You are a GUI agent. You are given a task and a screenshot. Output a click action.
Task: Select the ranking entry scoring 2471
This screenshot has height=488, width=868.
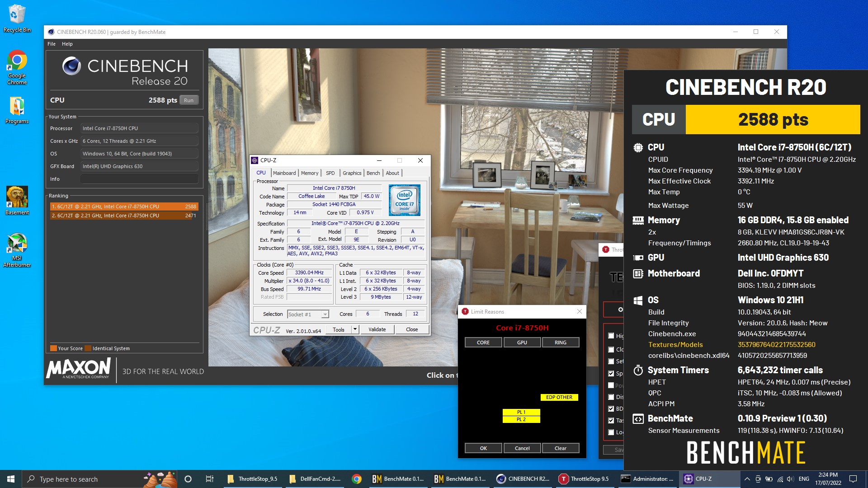coord(124,216)
